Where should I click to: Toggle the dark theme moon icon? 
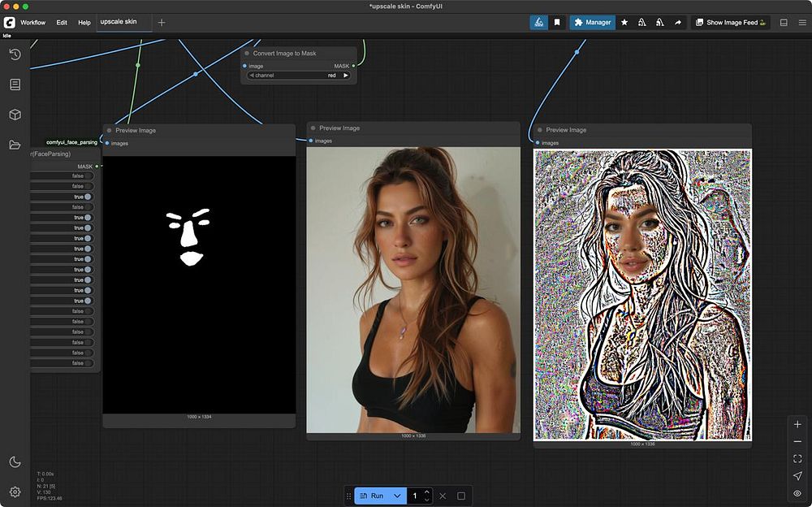pyautogui.click(x=15, y=461)
